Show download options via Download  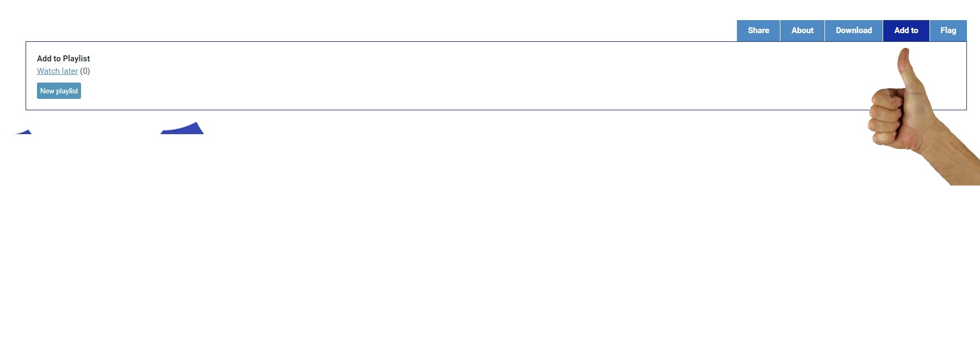coord(853,30)
